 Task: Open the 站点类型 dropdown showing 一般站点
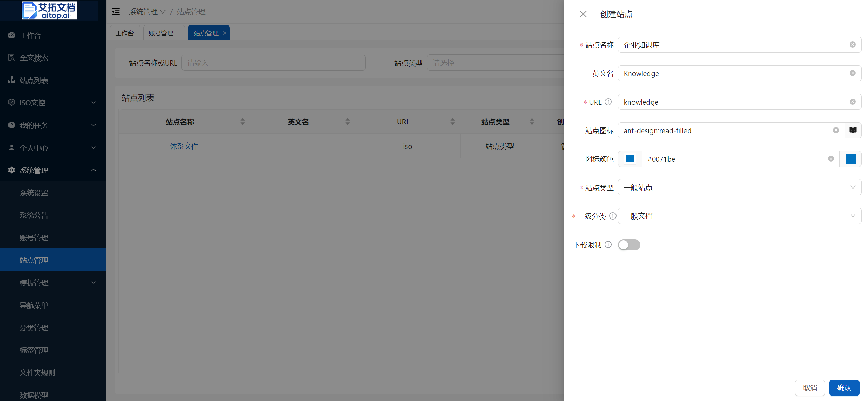739,188
